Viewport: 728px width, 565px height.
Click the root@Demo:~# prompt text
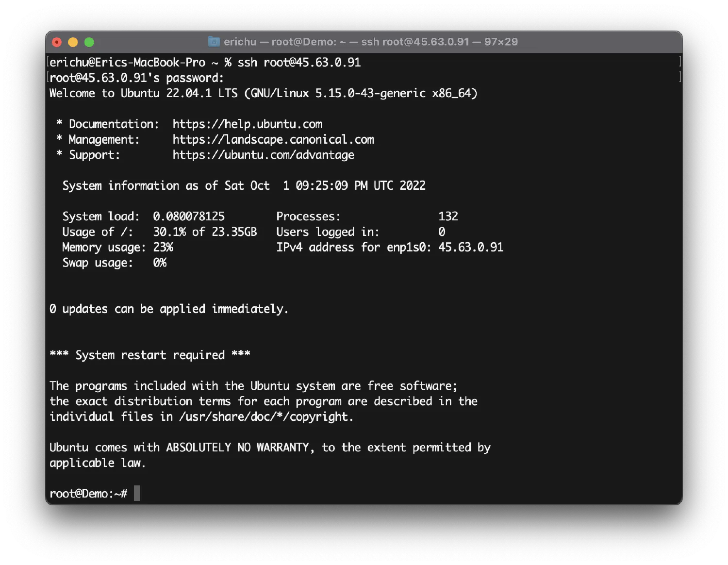point(88,494)
